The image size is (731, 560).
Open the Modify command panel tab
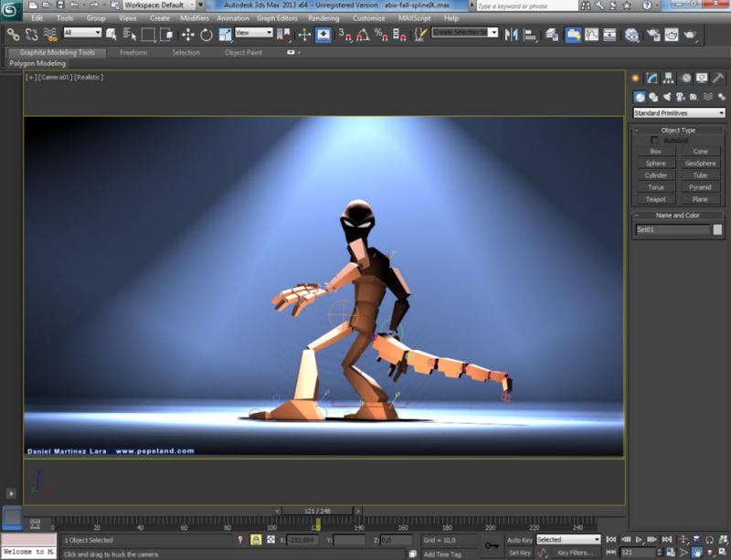point(652,79)
